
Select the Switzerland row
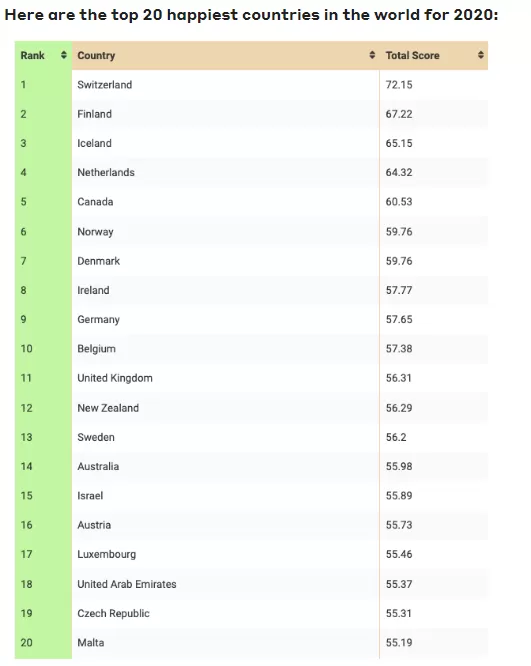(x=251, y=85)
